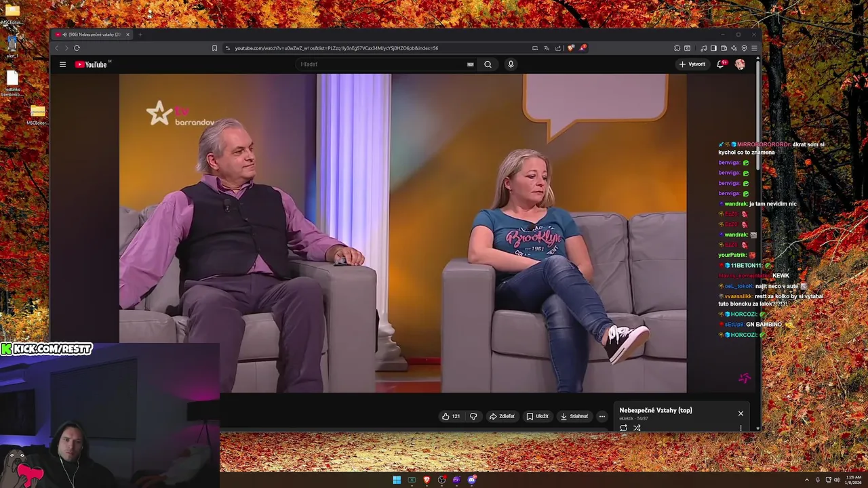Open a new browser tab with plus
The height and width of the screenshot is (488, 868).
click(140, 35)
